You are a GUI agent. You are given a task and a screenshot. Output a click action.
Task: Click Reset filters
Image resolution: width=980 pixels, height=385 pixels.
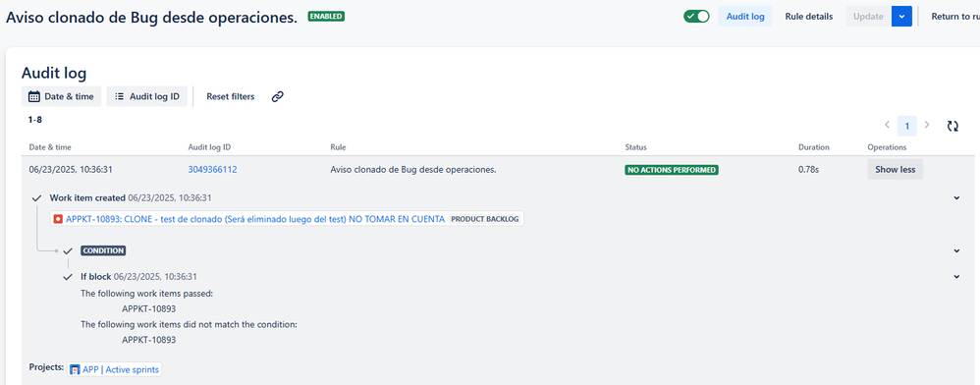point(231,96)
